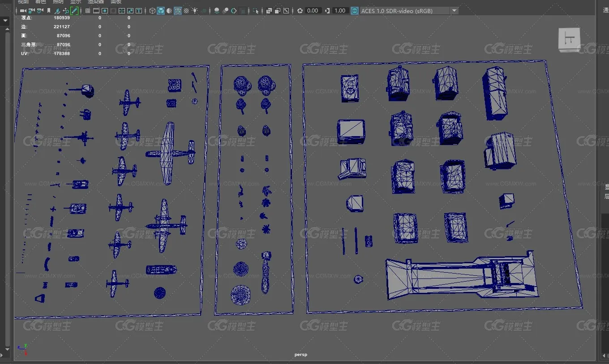Screen dimensions: 609x364
Task: Toggle the X-Ray display icon
Action: (269, 11)
